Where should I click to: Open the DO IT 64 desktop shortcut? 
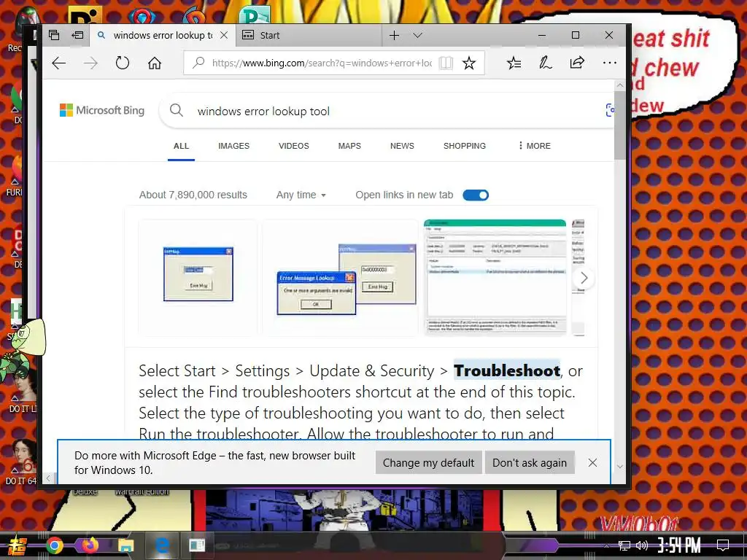click(x=20, y=462)
